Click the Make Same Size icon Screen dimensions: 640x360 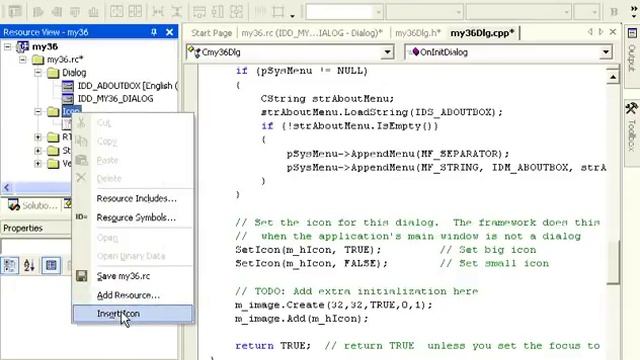236,11
